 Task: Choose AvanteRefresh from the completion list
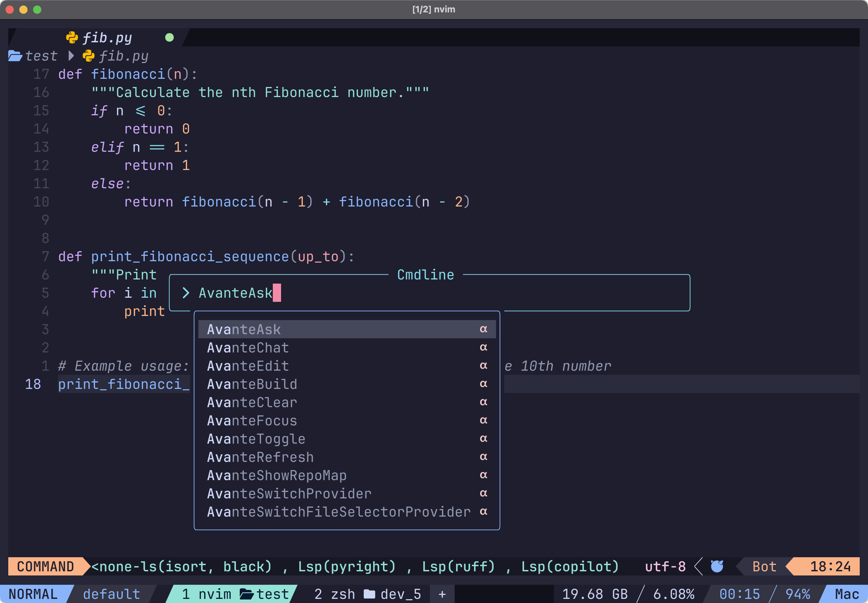click(x=347, y=457)
